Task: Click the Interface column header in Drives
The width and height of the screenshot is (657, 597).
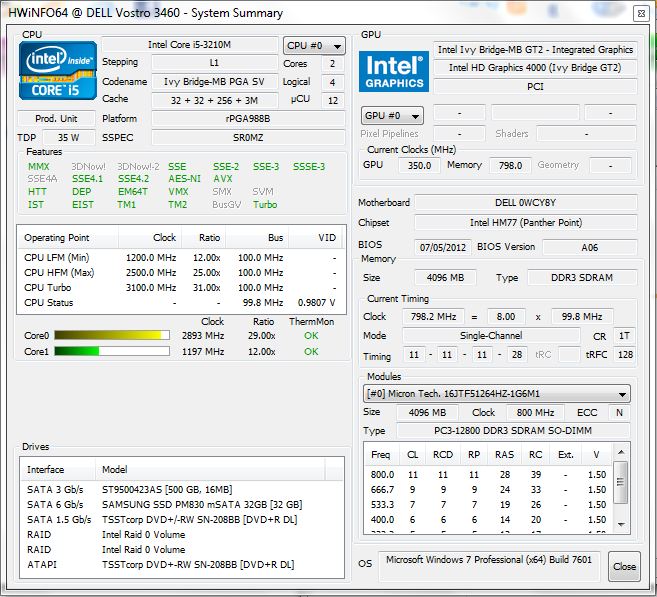Action: (x=58, y=470)
